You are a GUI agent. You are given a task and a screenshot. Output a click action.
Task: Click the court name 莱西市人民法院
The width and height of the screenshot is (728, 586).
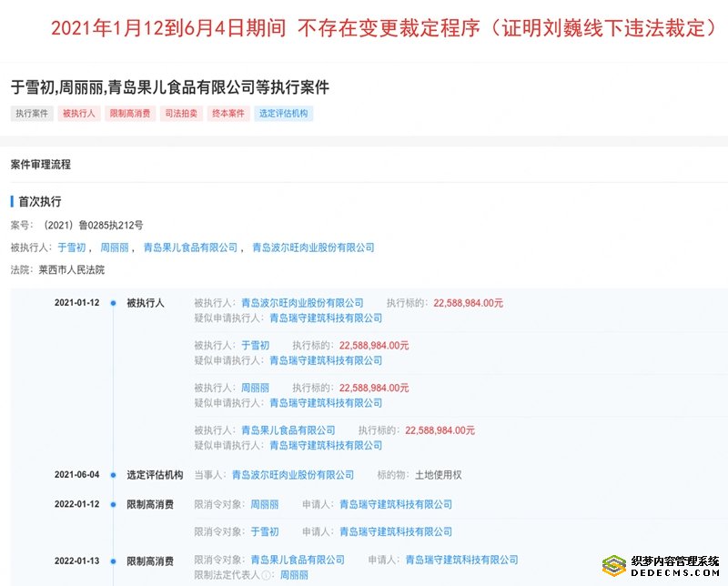(x=72, y=269)
